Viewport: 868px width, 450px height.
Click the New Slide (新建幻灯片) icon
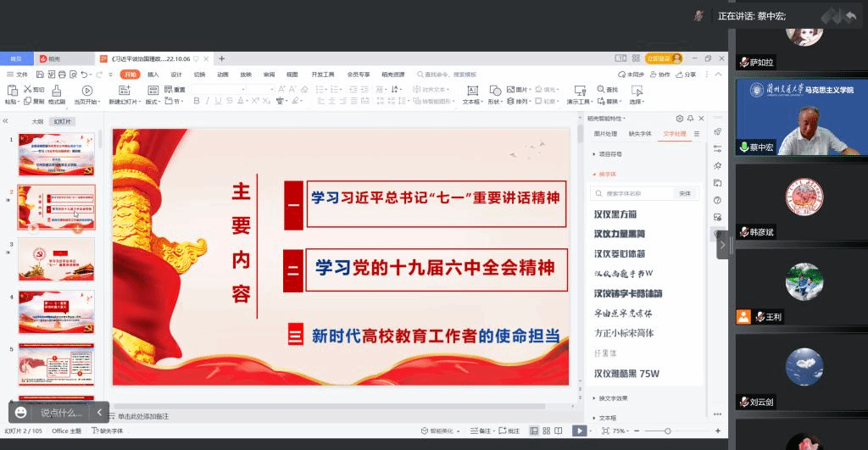121,93
